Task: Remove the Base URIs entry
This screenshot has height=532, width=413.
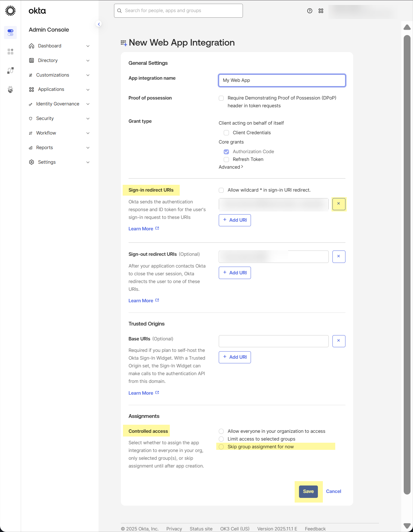Action: click(x=339, y=341)
